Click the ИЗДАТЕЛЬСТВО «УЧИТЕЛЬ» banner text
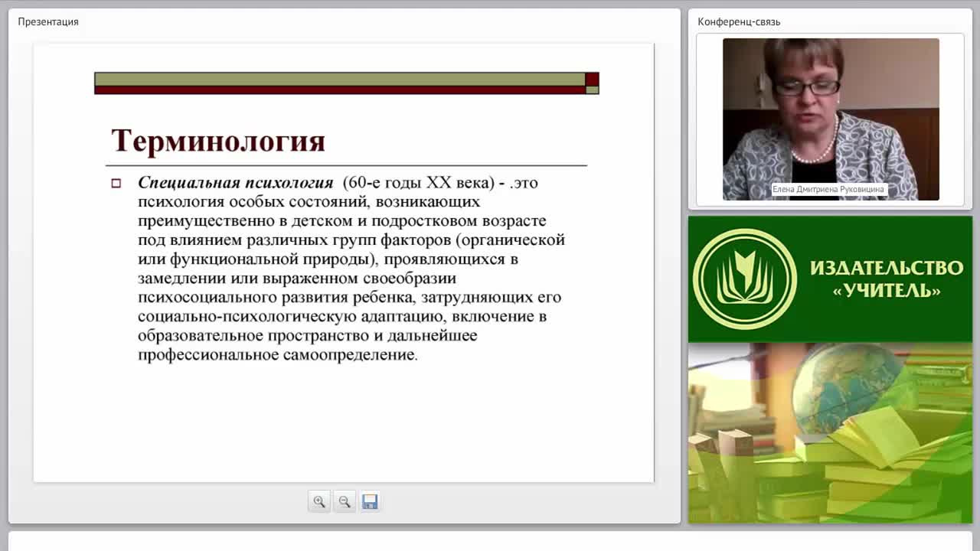 (x=887, y=279)
